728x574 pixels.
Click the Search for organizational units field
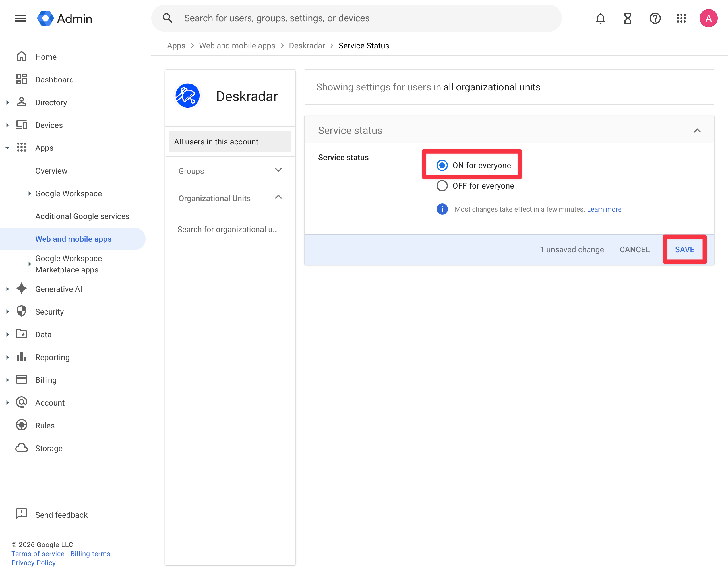(x=229, y=229)
